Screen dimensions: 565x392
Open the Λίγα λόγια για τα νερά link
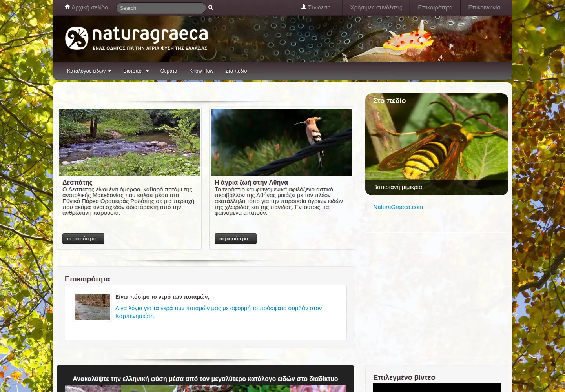[x=219, y=312]
